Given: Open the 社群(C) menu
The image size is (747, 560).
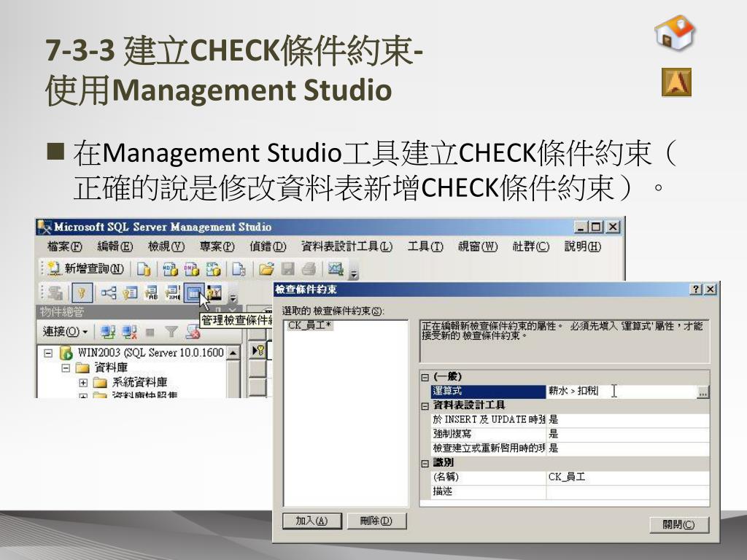Looking at the screenshot, I should pos(531,246).
